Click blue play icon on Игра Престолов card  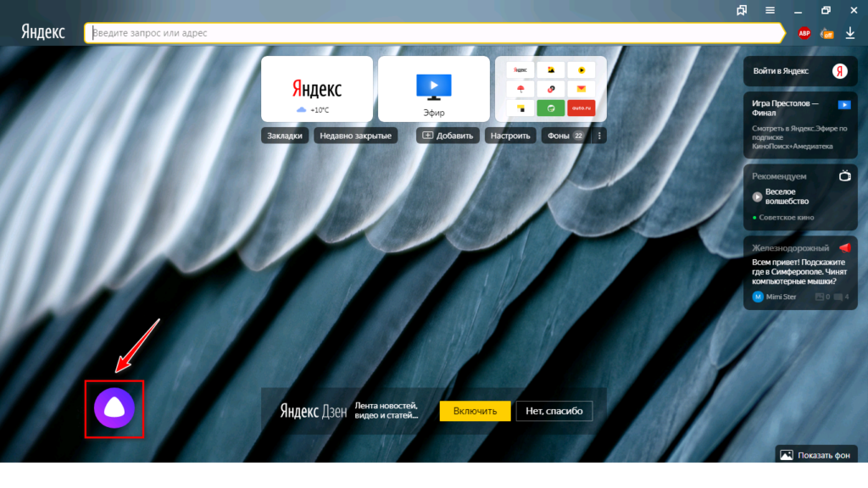pyautogui.click(x=844, y=104)
